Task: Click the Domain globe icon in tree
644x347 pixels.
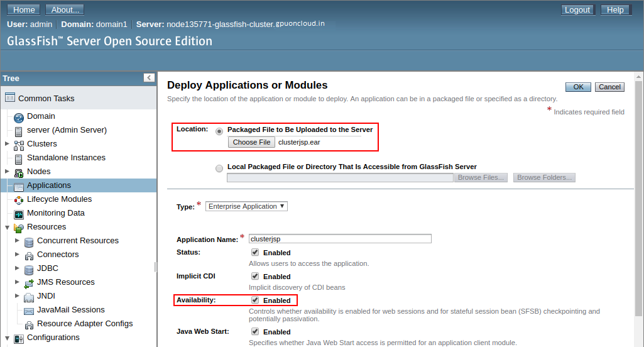Action: tap(19, 117)
